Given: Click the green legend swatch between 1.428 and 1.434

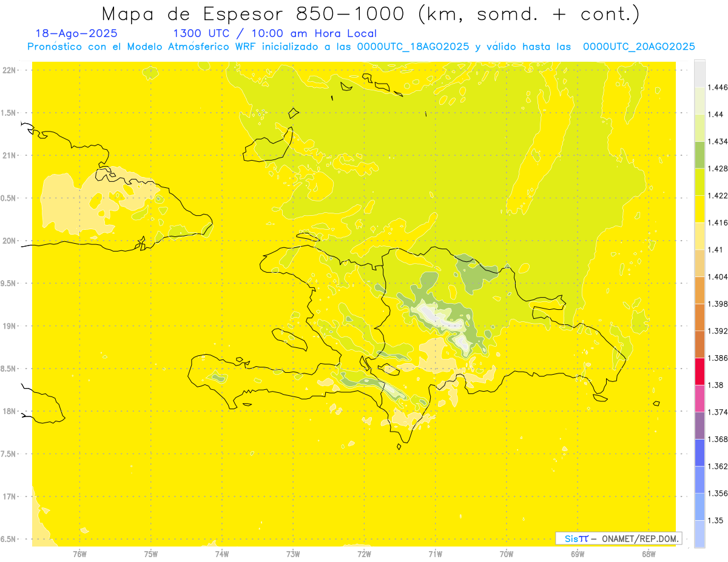Looking at the screenshot, I should point(699,155).
